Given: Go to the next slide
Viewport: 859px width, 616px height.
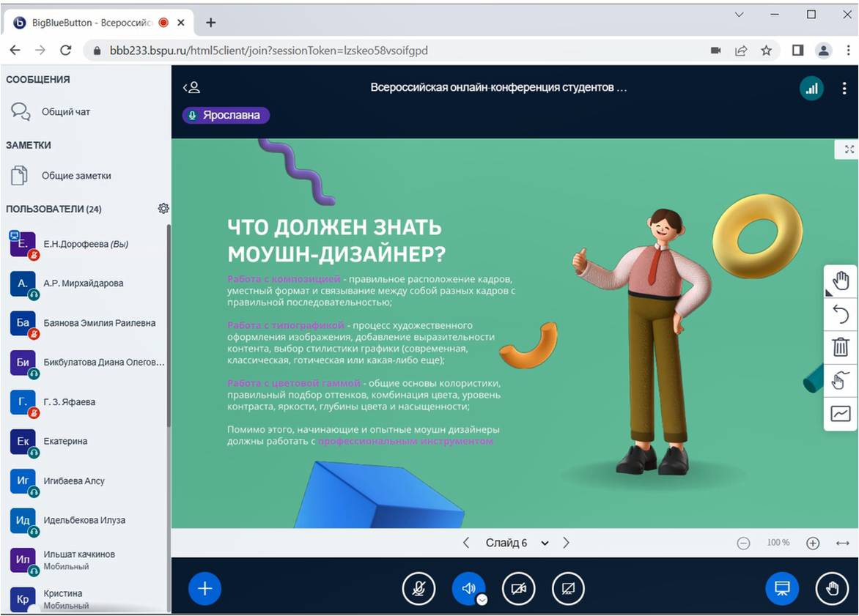Looking at the screenshot, I should pos(566,543).
